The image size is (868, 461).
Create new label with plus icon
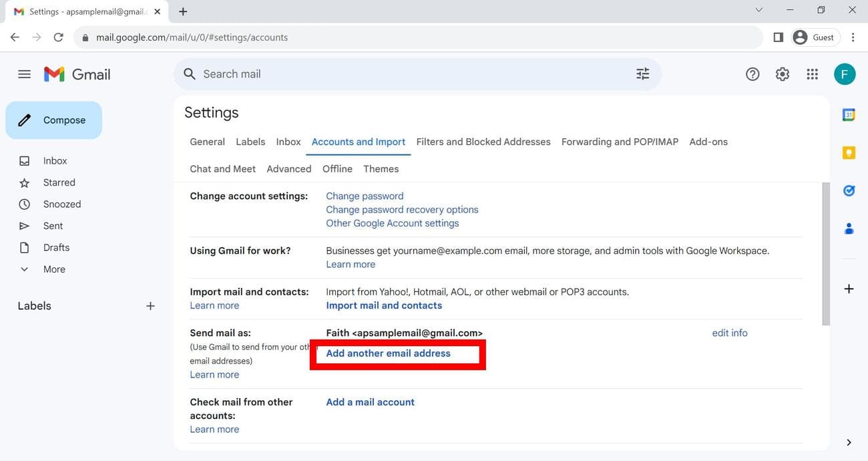pyautogui.click(x=150, y=306)
